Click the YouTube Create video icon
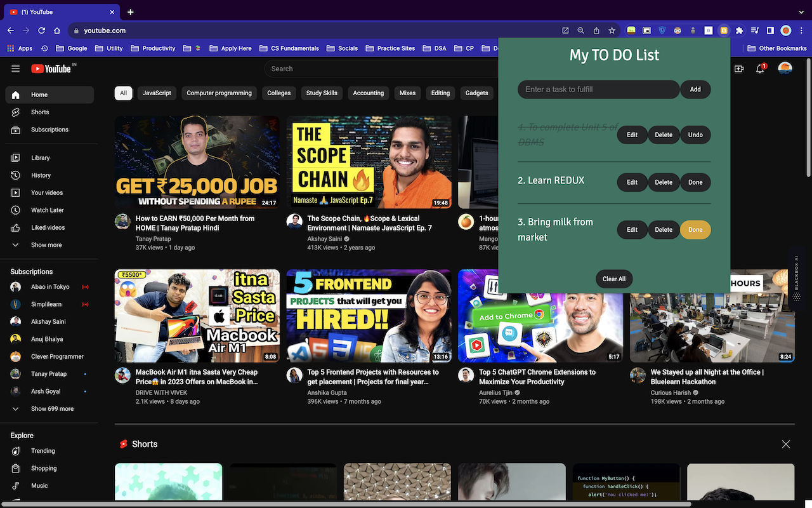Screen dimensions: 812x508 point(739,69)
